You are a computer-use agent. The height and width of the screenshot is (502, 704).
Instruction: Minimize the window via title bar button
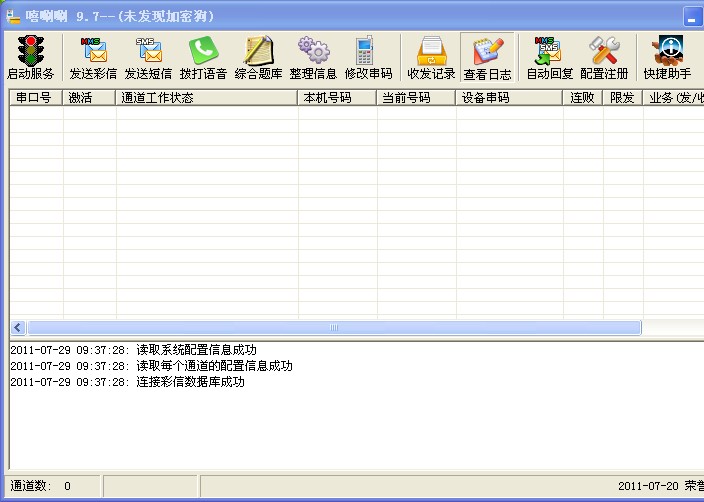[x=693, y=17]
